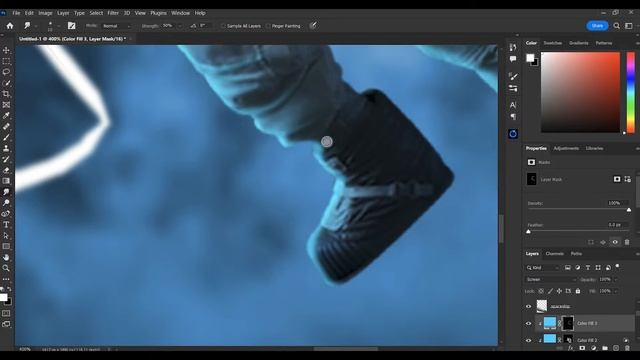
Task: Click the select pixel mask icon in Properties
Action: pos(617,179)
